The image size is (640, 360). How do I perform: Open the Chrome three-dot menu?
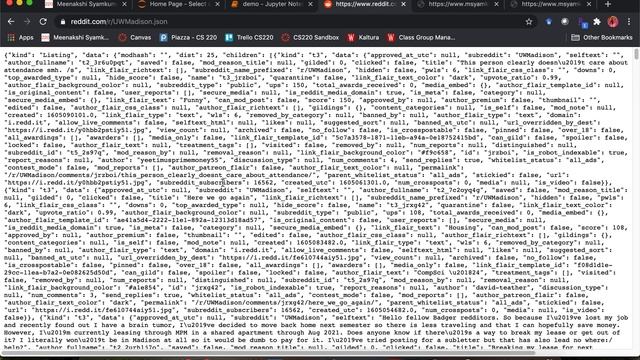tap(629, 22)
